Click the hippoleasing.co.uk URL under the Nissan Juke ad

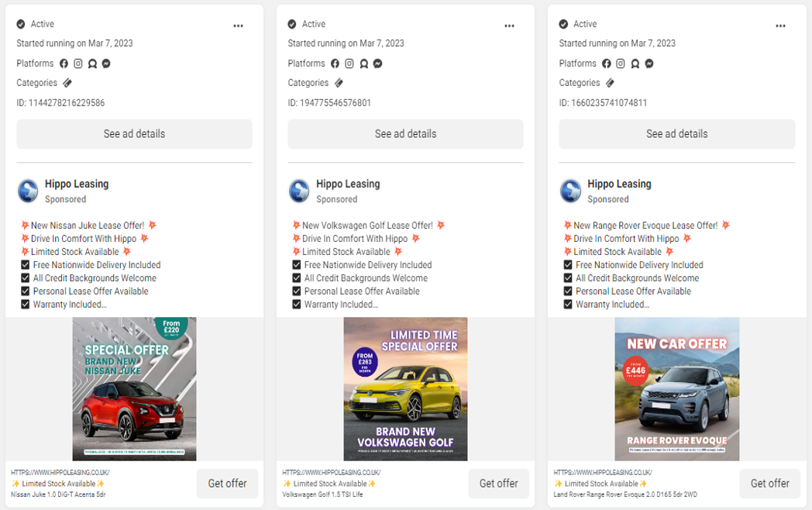[60, 473]
